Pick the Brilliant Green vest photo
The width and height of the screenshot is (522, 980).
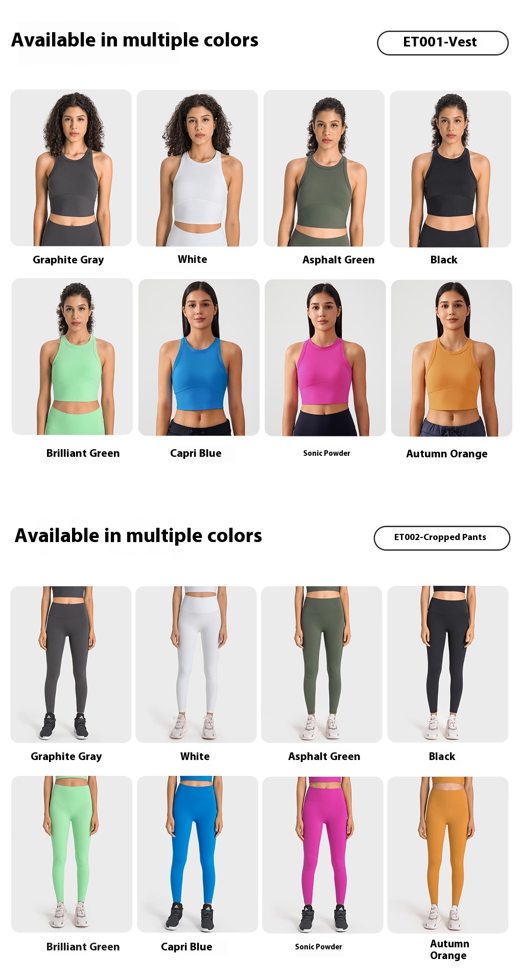click(72, 356)
